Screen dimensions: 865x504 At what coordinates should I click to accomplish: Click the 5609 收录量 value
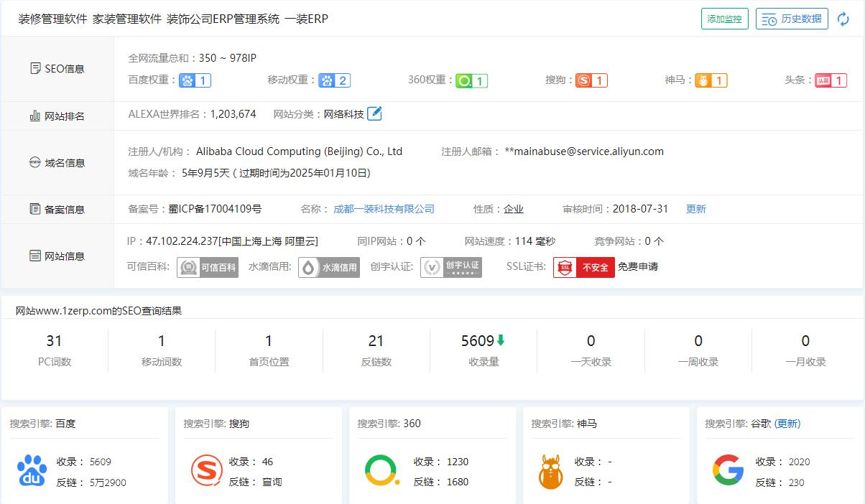pos(478,341)
